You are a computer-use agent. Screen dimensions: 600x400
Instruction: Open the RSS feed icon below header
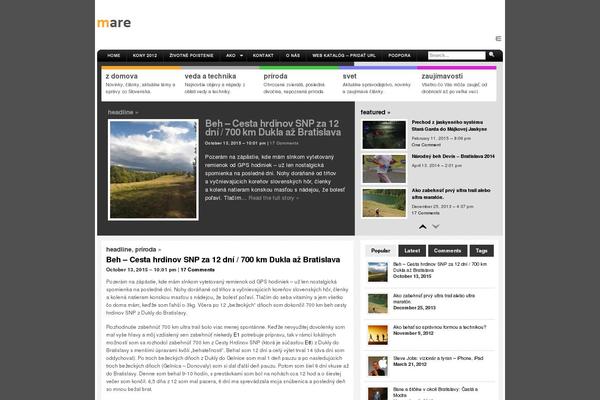[498, 39]
